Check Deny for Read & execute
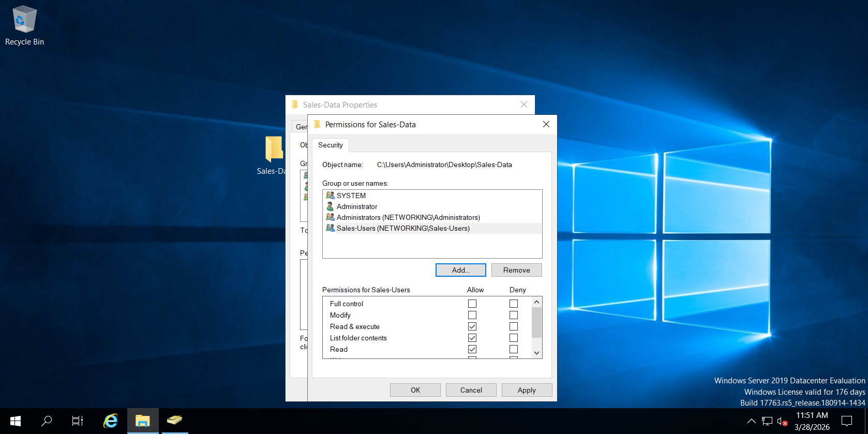This screenshot has width=868, height=434. click(x=514, y=326)
